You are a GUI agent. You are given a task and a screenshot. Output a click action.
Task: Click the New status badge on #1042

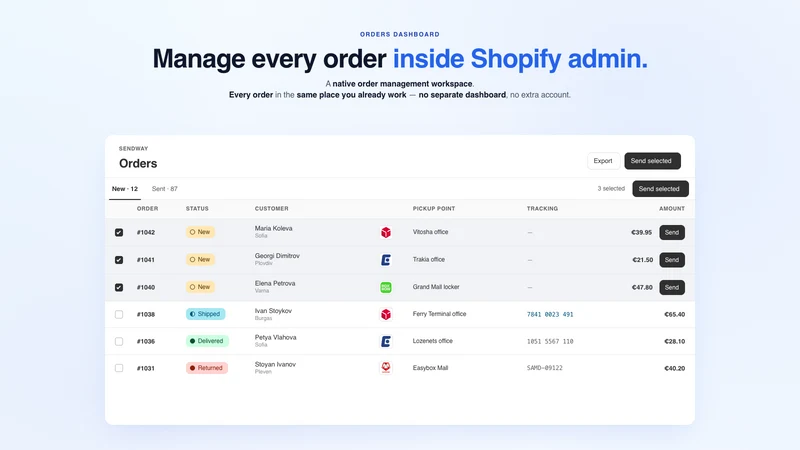[x=200, y=232]
